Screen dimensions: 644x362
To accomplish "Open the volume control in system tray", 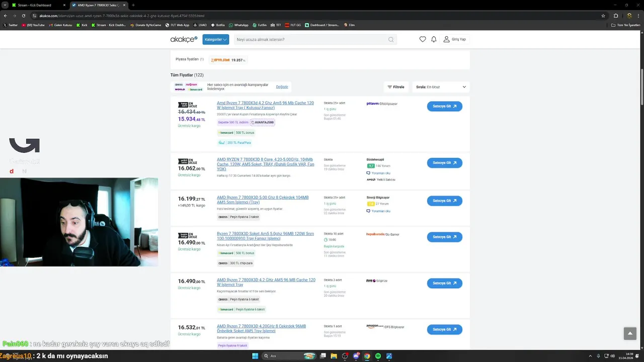I will pos(612,356).
